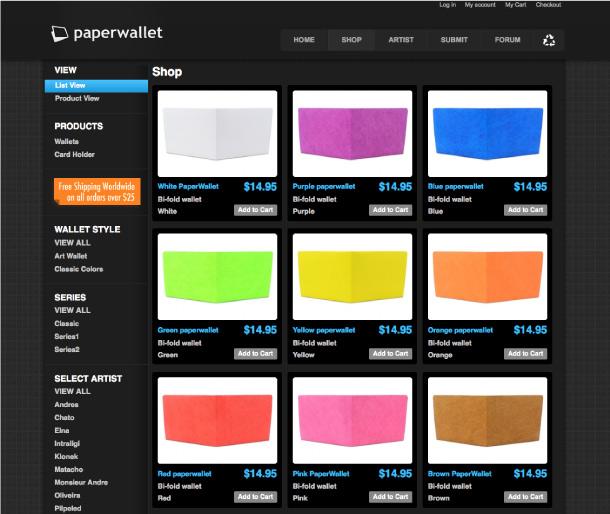Add White PaperWallet to cart
The image size is (610, 514).
tap(256, 210)
